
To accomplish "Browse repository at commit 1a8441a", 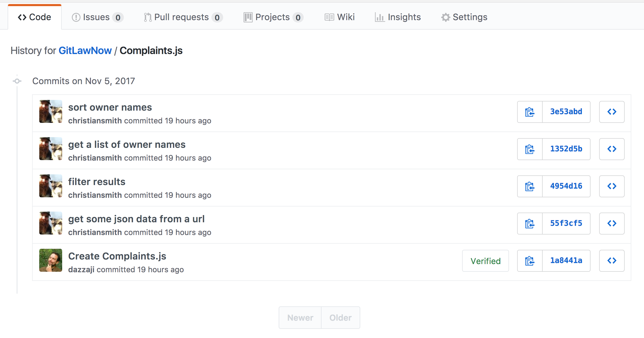I will pos(612,261).
